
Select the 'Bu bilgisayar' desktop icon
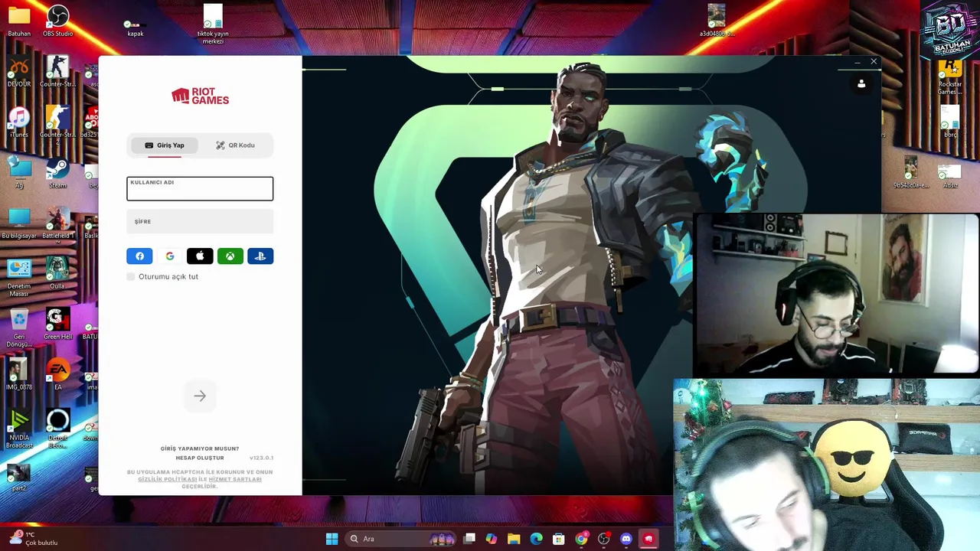pos(19,223)
